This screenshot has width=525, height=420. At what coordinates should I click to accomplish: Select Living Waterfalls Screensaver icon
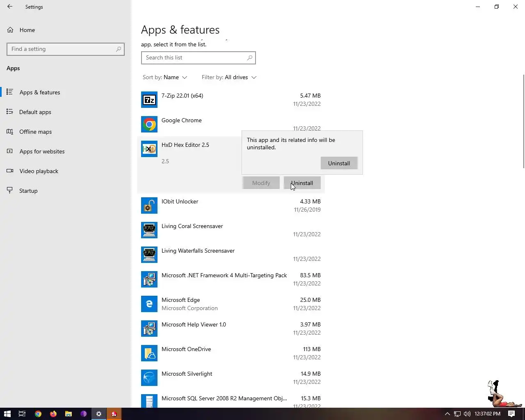click(149, 255)
